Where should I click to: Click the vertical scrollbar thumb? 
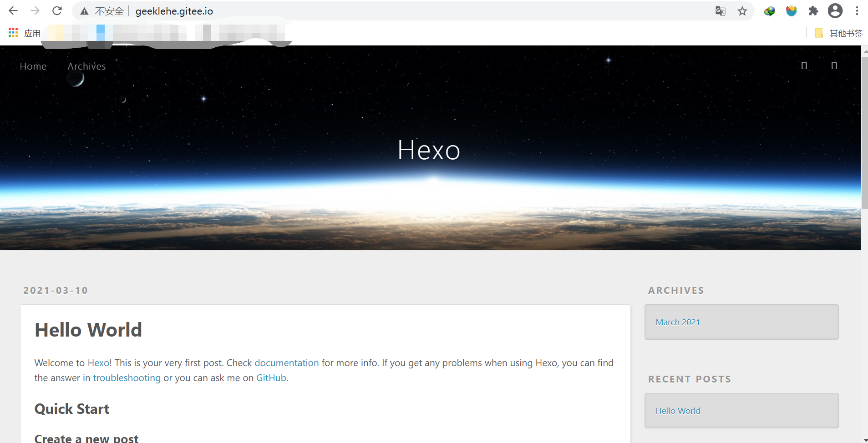point(864,132)
